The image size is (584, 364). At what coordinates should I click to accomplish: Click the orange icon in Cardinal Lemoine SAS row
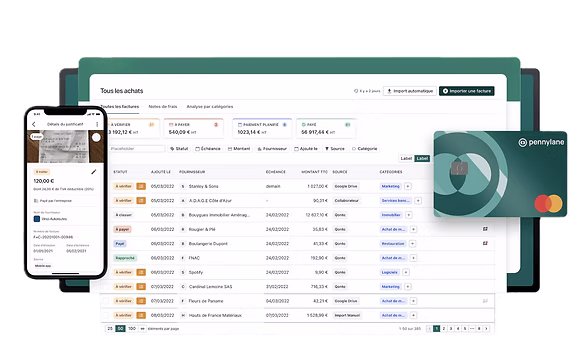click(141, 287)
